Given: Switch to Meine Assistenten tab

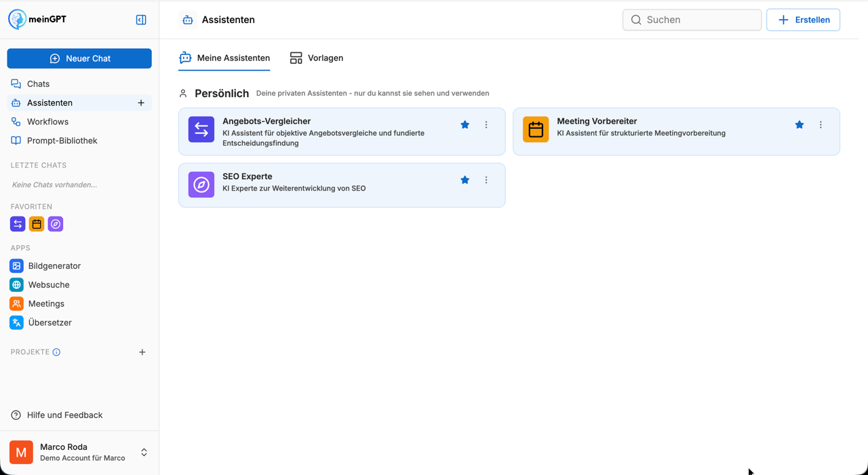Looking at the screenshot, I should click(224, 58).
